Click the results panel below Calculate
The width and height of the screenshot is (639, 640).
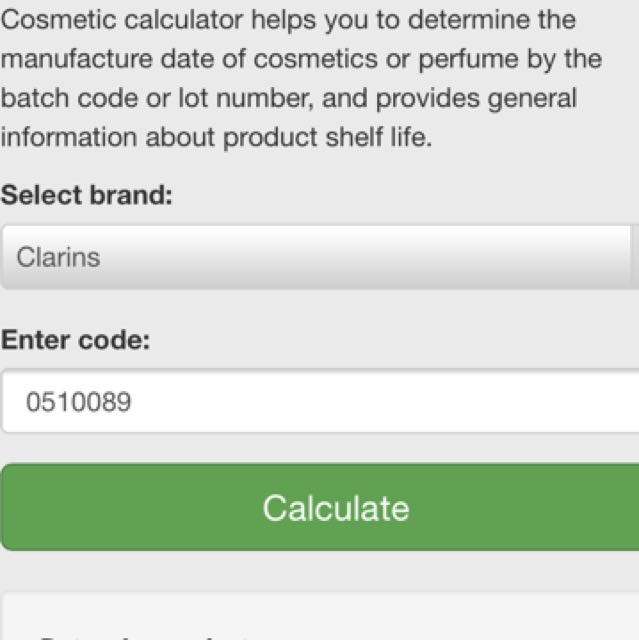[x=320, y=616]
